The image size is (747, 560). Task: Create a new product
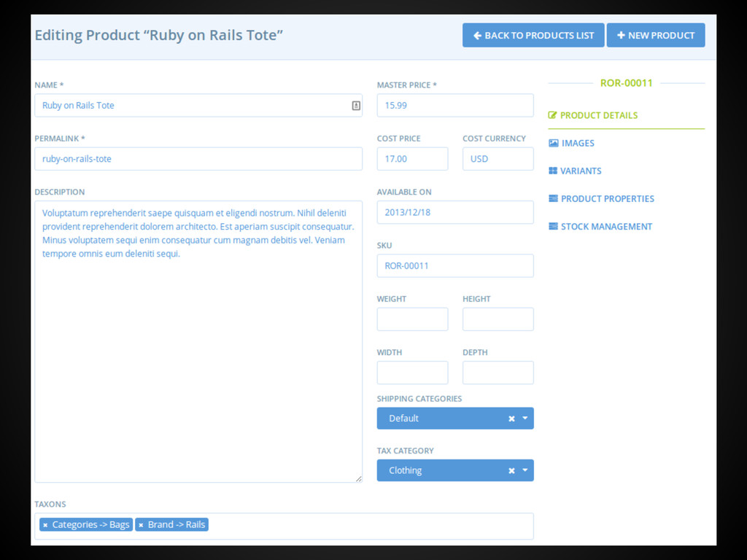tap(656, 35)
